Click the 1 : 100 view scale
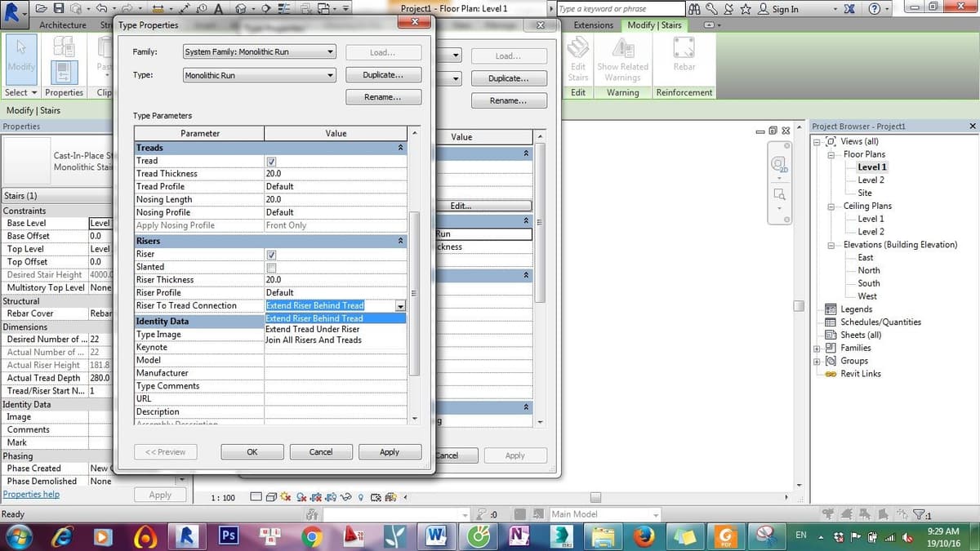Viewport: 980px width, 551px height. [223, 497]
